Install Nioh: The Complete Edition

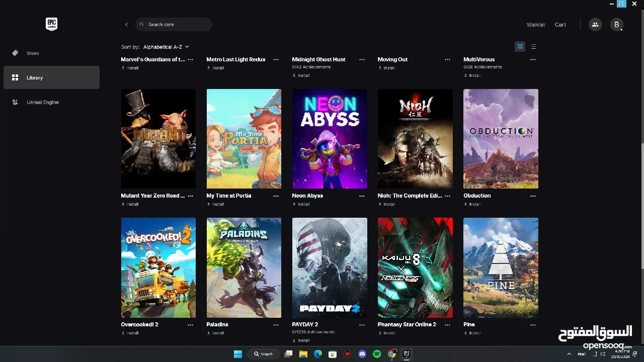point(386,204)
